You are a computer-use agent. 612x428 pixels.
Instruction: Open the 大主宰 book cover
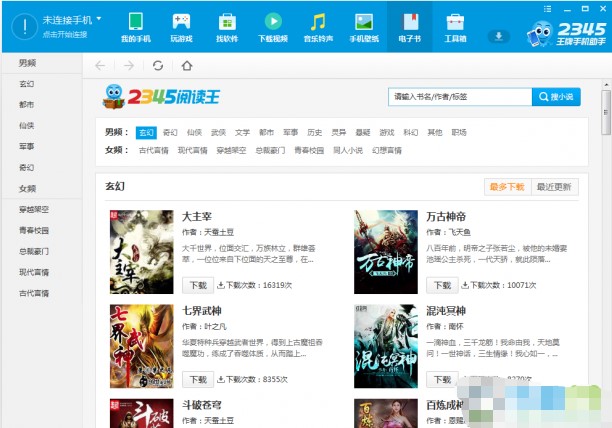(x=141, y=252)
